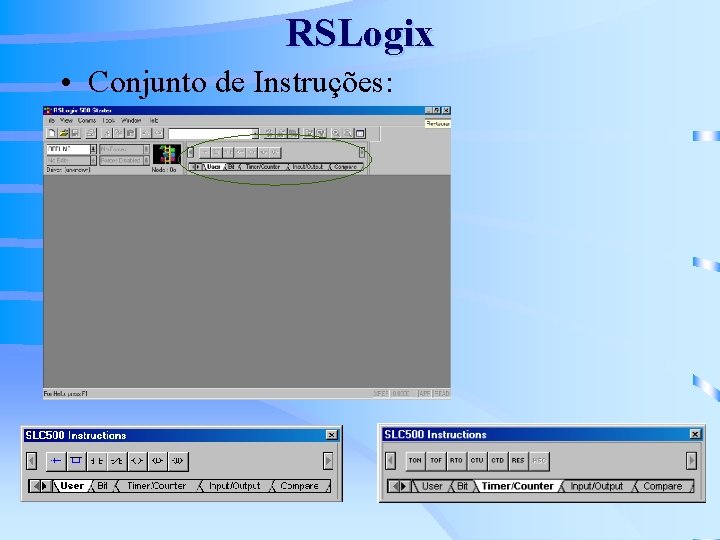Expand the No Edits dropdown
Screen dimensions: 720x540
coord(93,160)
